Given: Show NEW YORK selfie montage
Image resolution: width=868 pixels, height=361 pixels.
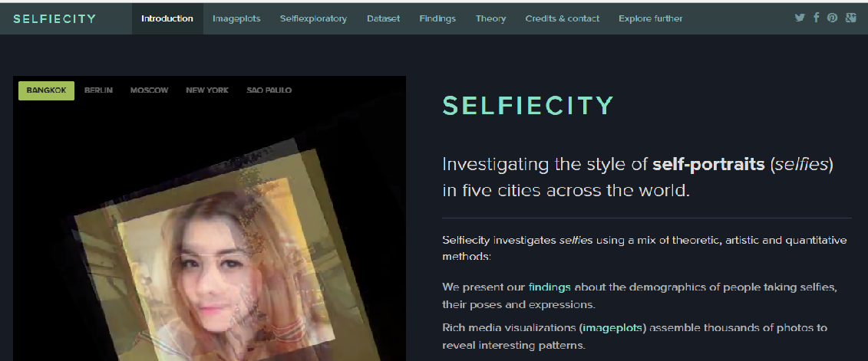Looking at the screenshot, I should tap(207, 90).
